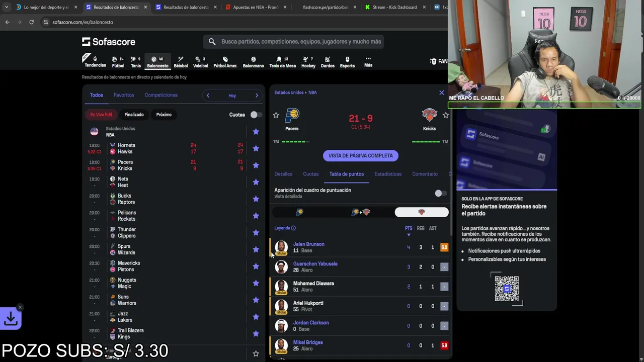The width and height of the screenshot is (644, 362).
Task: Select the Tenis de Mesa icon
Action: click(x=282, y=62)
